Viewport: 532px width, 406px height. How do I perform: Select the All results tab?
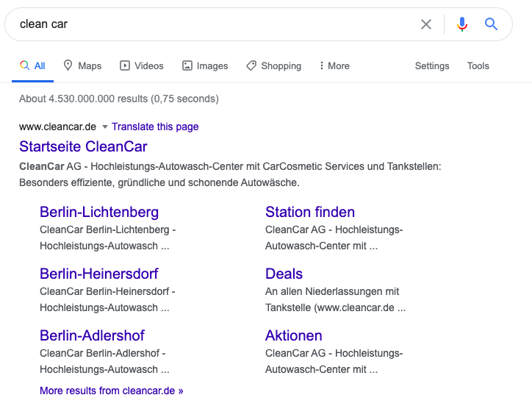tap(32, 65)
